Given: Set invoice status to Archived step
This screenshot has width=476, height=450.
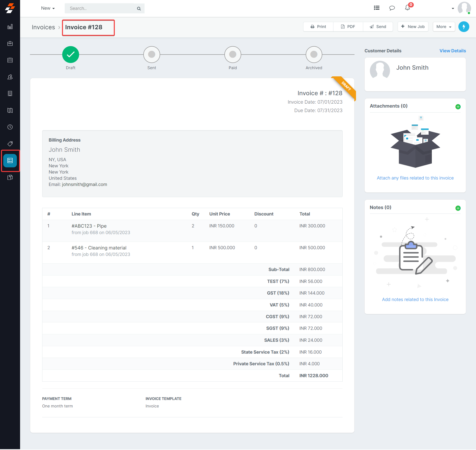Looking at the screenshot, I should [x=314, y=55].
